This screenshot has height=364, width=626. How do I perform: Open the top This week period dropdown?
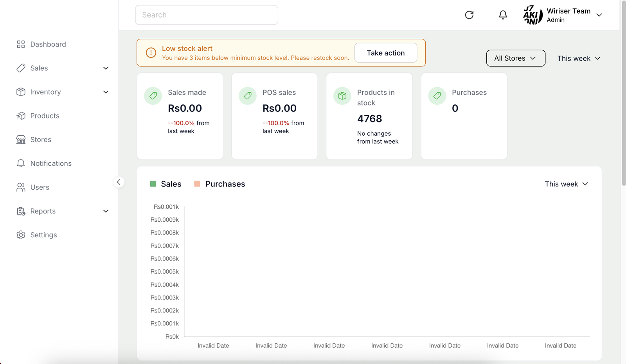[579, 58]
